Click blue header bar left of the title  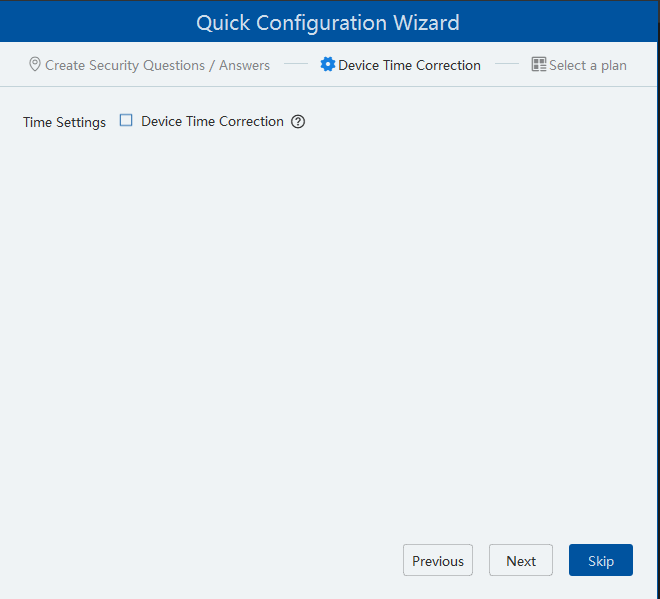[90, 22]
